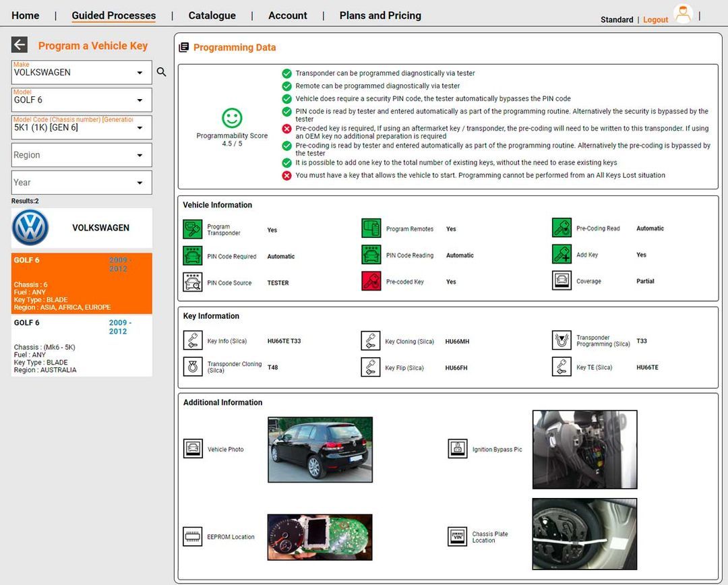Image resolution: width=728 pixels, height=585 pixels.
Task: Click the Chassis Plate Location icon
Action: click(x=457, y=536)
